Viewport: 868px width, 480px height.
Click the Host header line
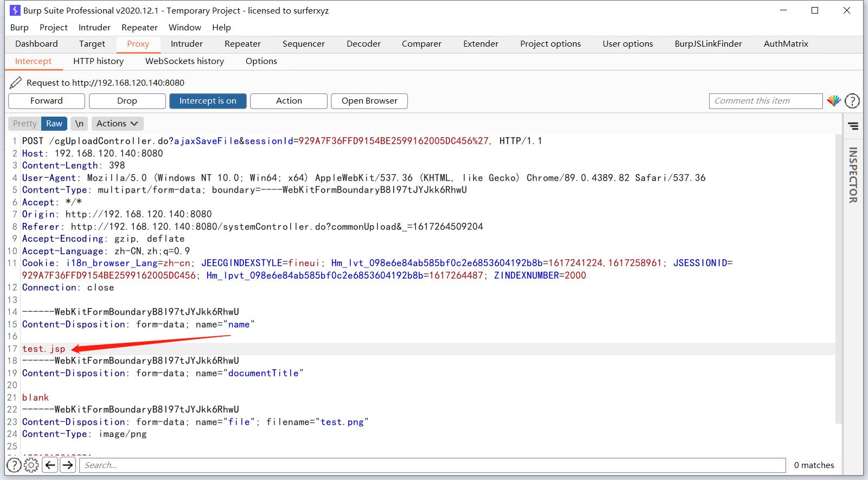[93, 153]
